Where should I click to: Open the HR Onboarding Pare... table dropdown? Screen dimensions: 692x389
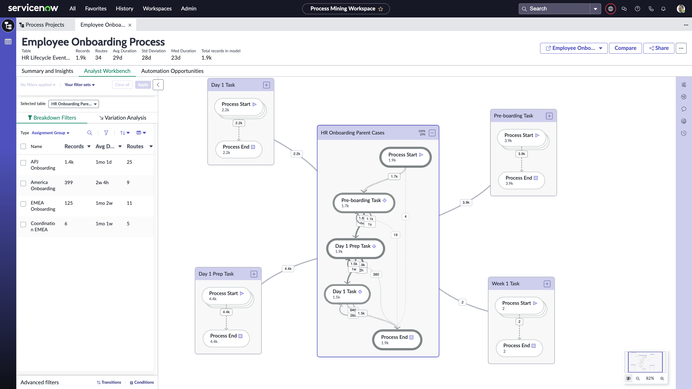click(x=73, y=104)
